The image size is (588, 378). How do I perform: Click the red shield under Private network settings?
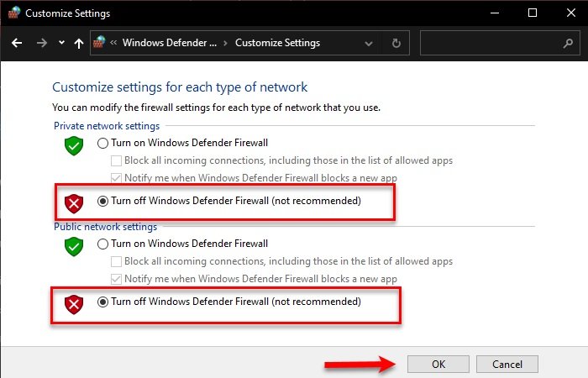click(75, 202)
